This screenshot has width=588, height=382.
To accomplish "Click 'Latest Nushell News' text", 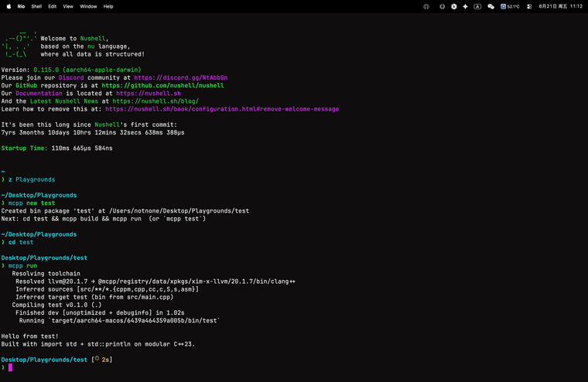I will (x=63, y=101).
